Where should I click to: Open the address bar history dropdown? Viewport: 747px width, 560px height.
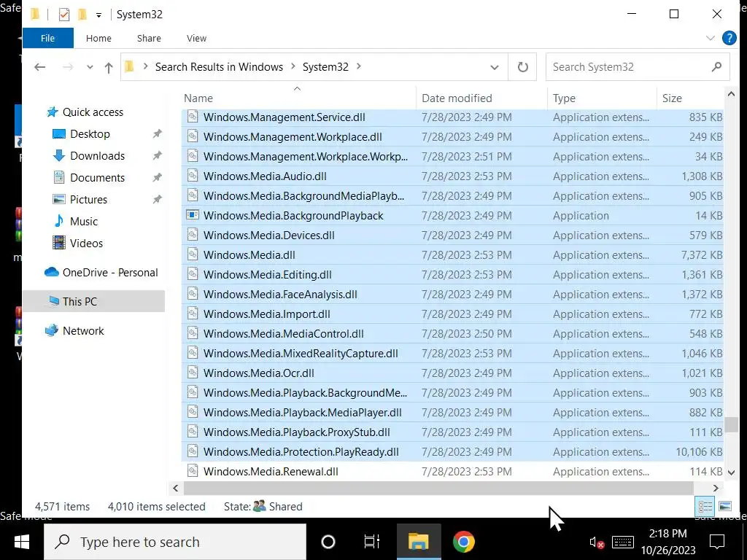(x=495, y=67)
